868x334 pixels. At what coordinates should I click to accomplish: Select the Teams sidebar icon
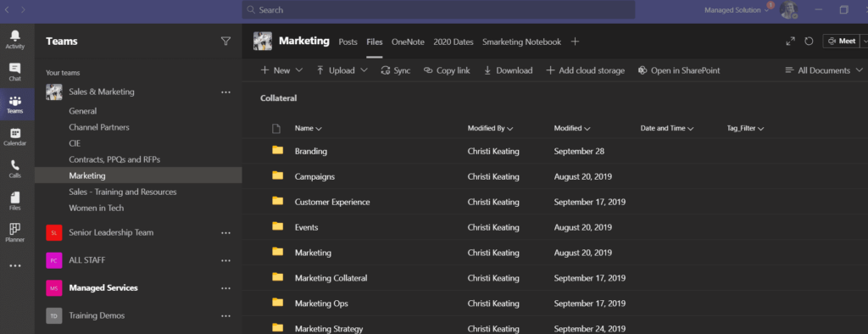15,104
